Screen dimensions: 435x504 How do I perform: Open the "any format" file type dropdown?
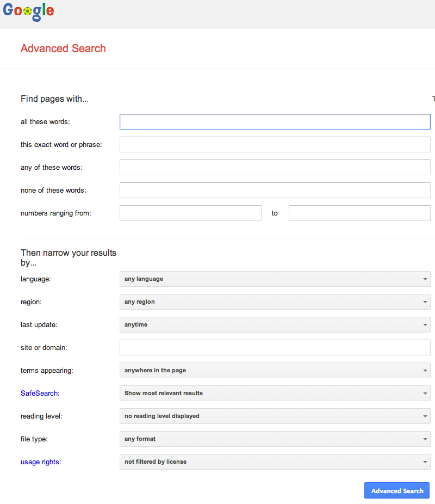click(x=275, y=439)
